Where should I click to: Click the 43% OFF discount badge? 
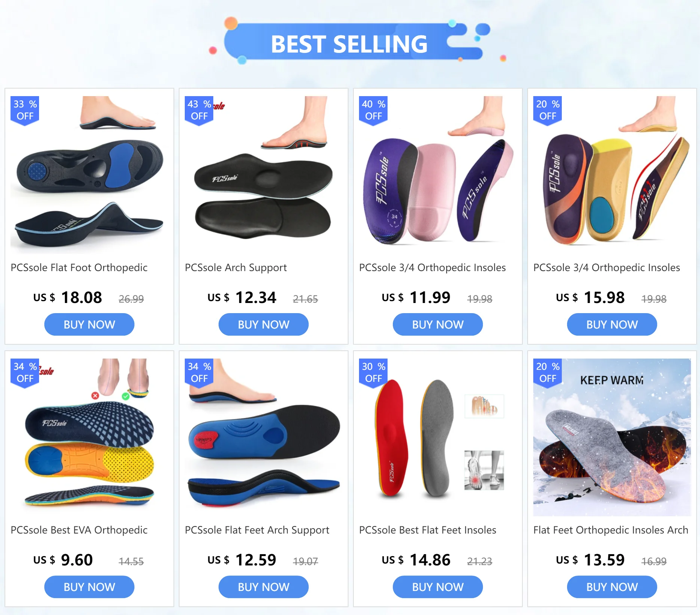pyautogui.click(x=199, y=110)
